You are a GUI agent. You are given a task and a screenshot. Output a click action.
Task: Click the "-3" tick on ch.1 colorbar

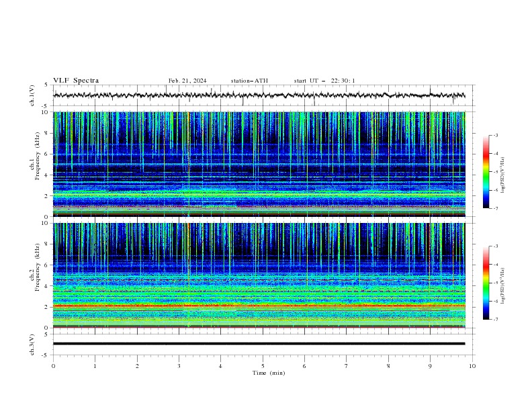496,135
